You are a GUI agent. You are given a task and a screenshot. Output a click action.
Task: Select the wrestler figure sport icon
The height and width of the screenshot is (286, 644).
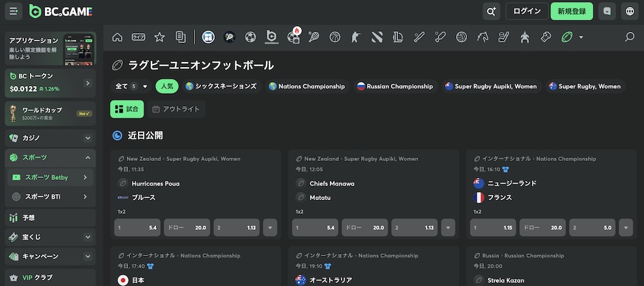pos(524,37)
